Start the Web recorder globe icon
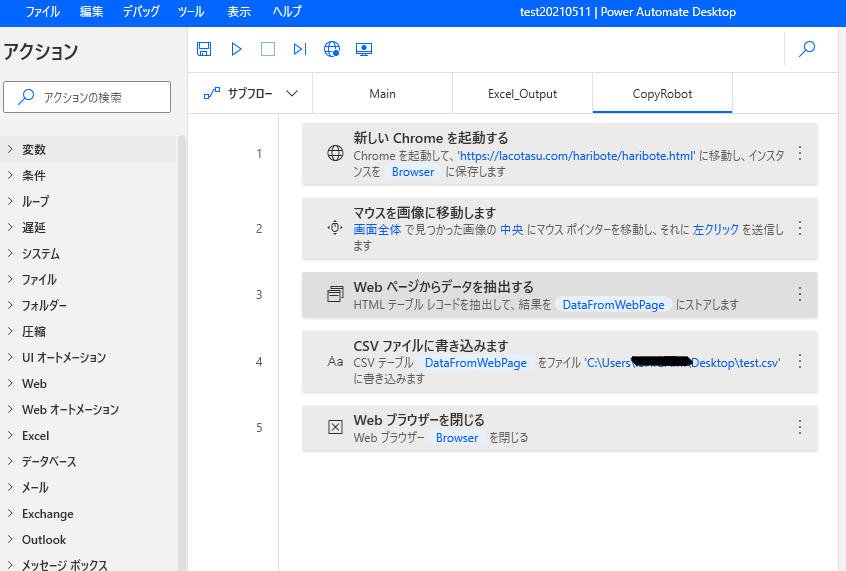The width and height of the screenshot is (846, 571). click(x=332, y=49)
